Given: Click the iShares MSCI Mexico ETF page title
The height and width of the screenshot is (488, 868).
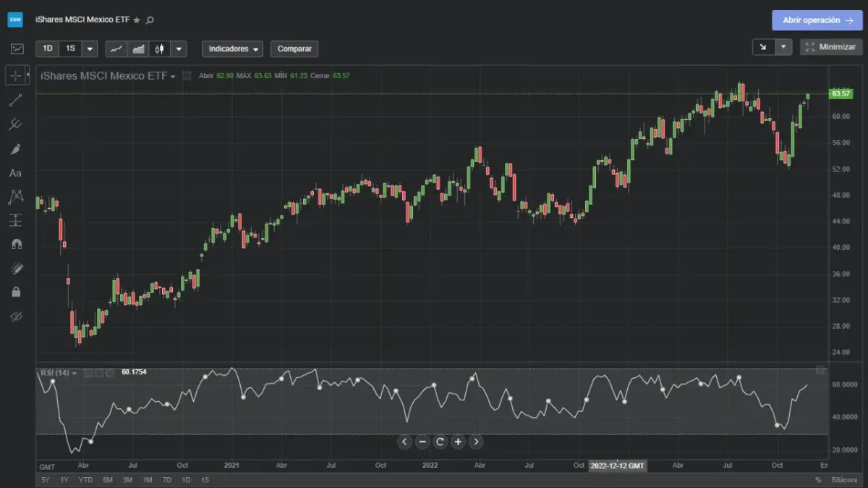Looking at the screenshot, I should tap(82, 20).
